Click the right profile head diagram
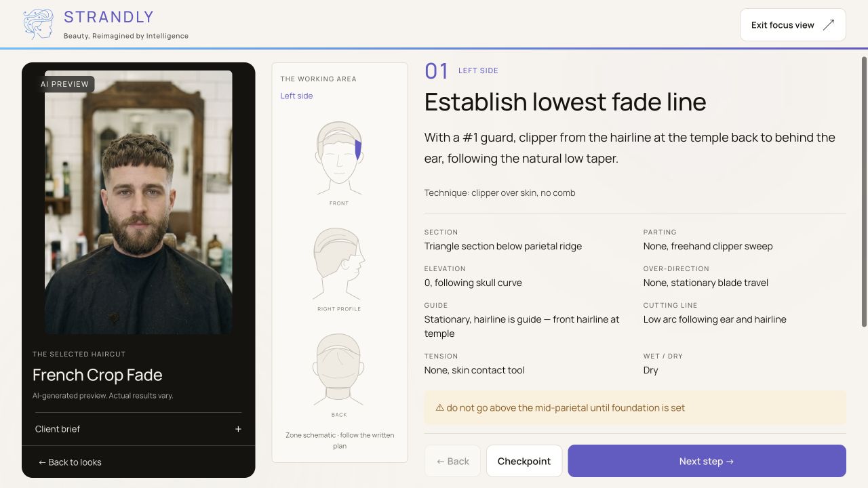868x488 pixels. tap(339, 264)
